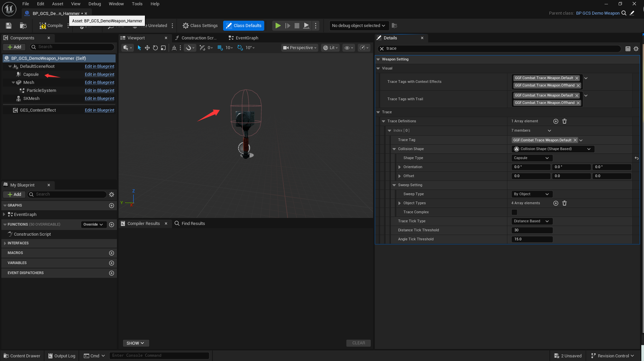Image resolution: width=644 pixels, height=361 pixels.
Task: Open Details panel settings gear
Action: click(x=636, y=48)
